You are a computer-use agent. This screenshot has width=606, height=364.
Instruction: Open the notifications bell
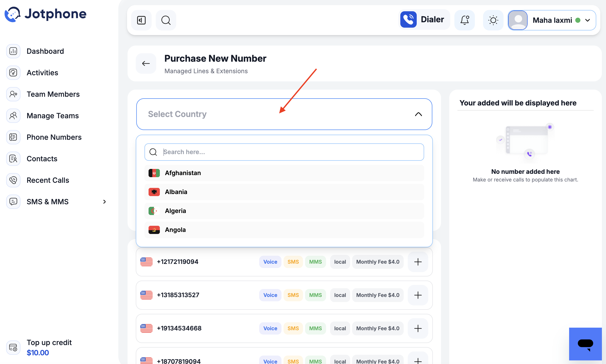point(465,20)
